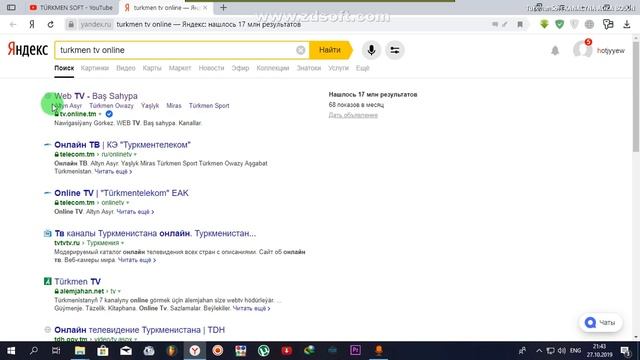Open search settings slider icon
This screenshot has height=360, width=640.
pos(395,50)
